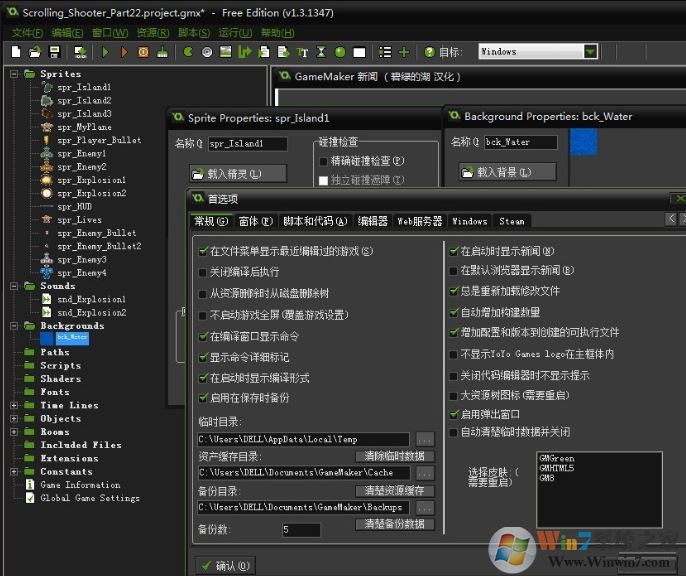
Task: Click the green plus toolbar icon
Action: coord(404,52)
